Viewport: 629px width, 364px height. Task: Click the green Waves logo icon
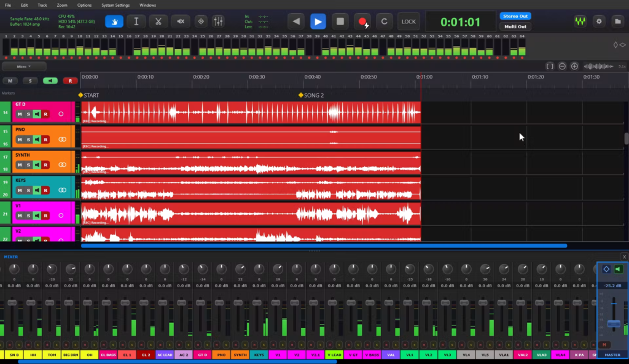click(x=580, y=21)
